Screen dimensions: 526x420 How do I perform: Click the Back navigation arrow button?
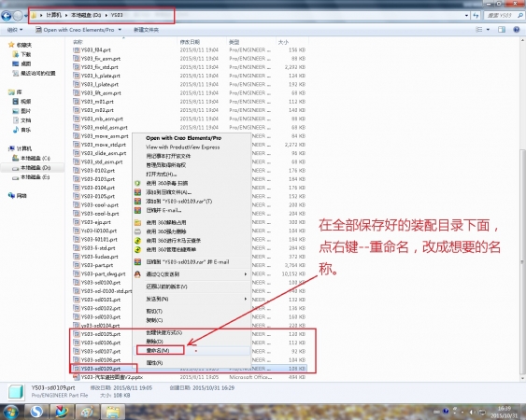(7, 16)
